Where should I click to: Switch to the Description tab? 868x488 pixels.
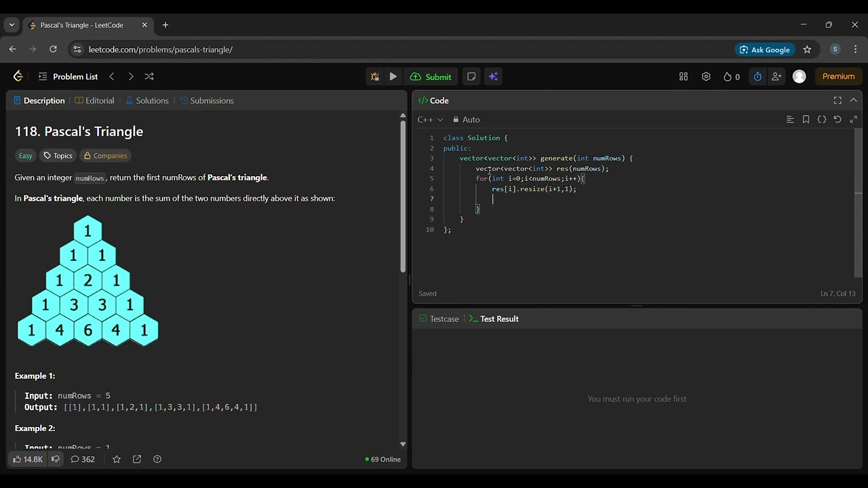click(x=39, y=100)
